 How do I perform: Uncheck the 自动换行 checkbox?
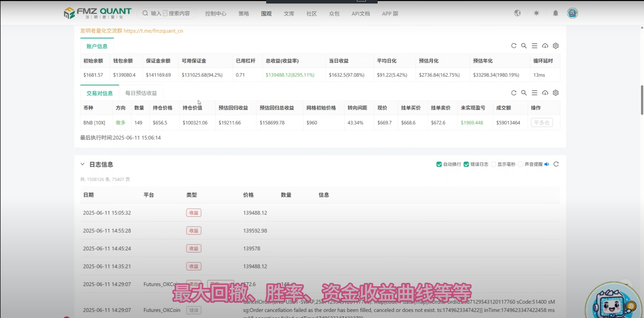(439, 164)
